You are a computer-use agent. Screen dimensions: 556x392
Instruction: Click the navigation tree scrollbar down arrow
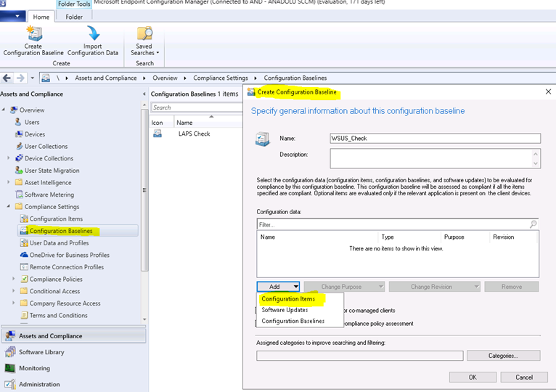[144, 319]
